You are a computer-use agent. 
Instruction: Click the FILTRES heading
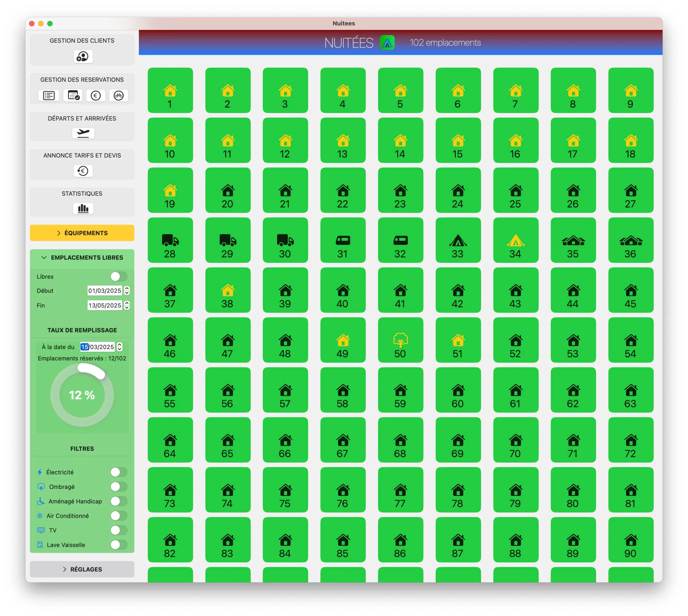[82, 449]
